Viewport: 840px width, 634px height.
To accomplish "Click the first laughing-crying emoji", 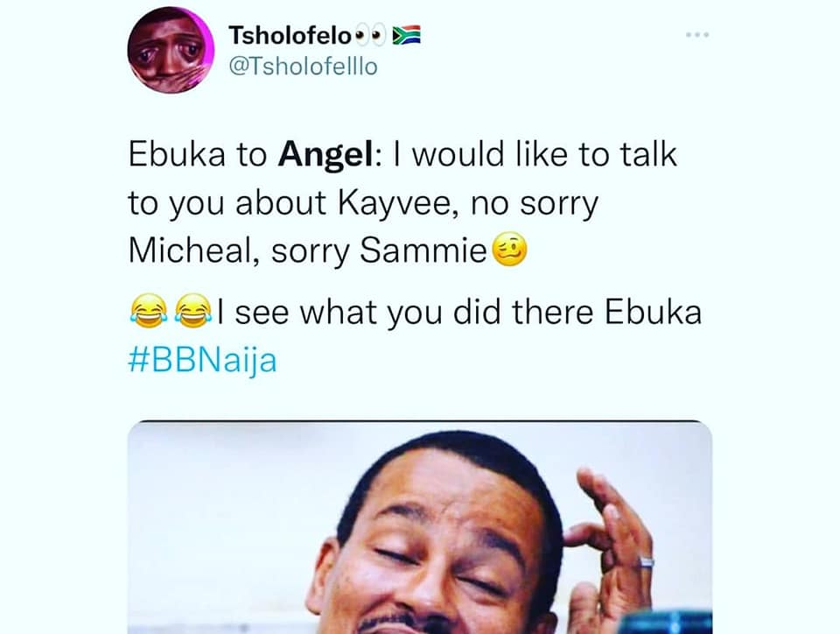I will point(149,312).
